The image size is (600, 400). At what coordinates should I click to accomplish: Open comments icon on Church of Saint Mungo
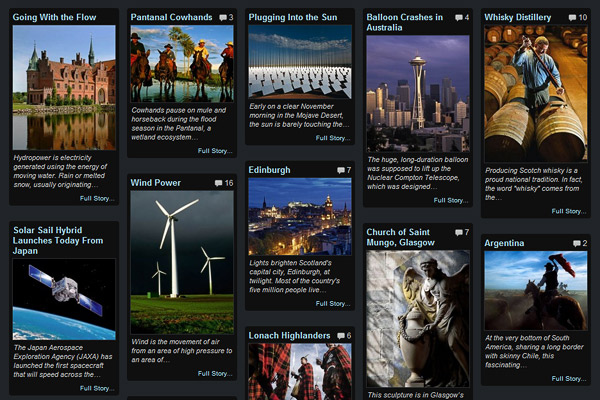[x=458, y=232]
